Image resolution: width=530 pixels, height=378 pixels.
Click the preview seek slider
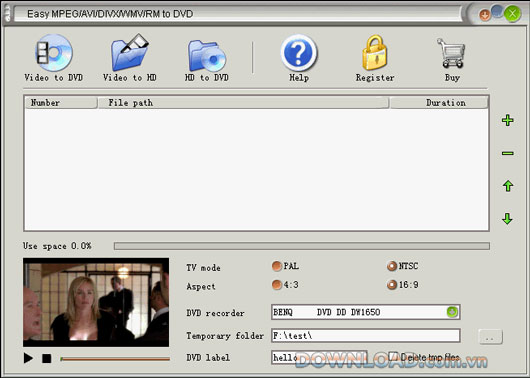[115, 359]
